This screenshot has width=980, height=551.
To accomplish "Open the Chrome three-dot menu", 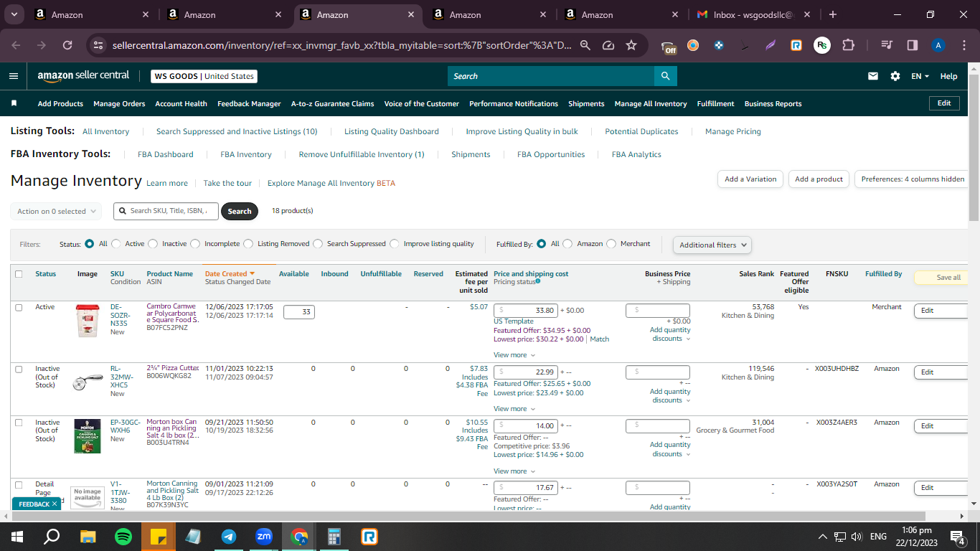I will tap(963, 45).
